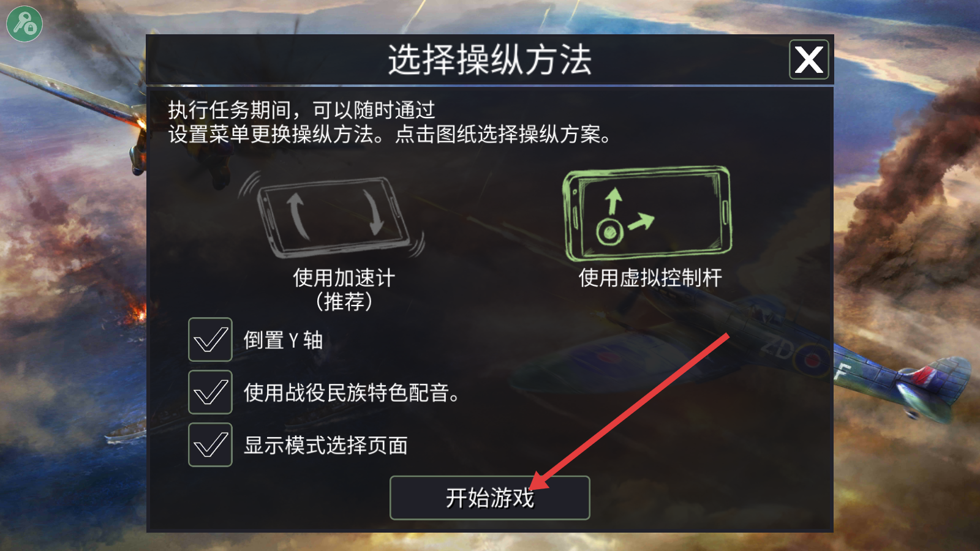Tap the joystick circle inside the green phone
The image size is (980, 551).
click(x=609, y=232)
